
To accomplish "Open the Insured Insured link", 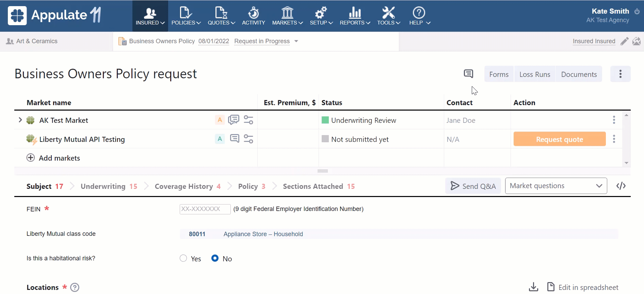I will (594, 41).
